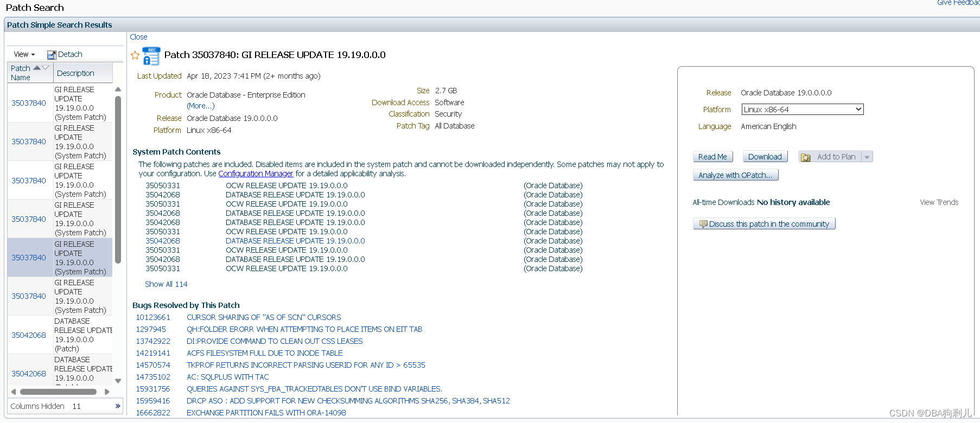Open bug 1297945 link
The width and height of the screenshot is (980, 423).
[151, 329]
